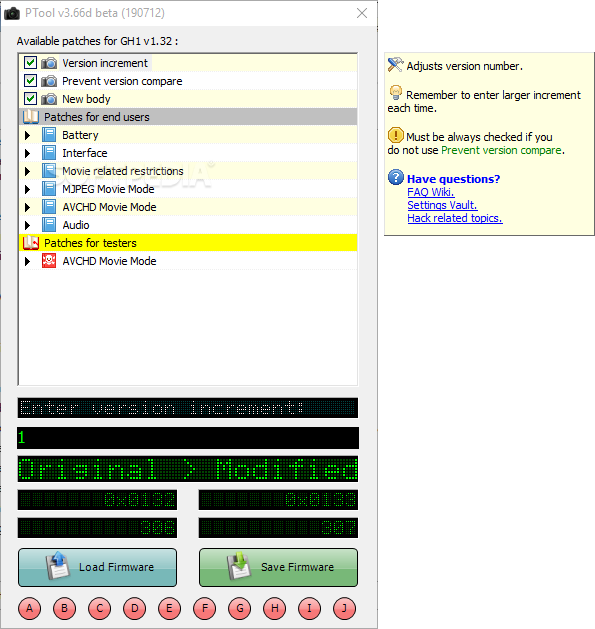Image resolution: width=595 pixels, height=629 pixels.
Task: Click the camera icon beside Version increment
Action: point(49,63)
